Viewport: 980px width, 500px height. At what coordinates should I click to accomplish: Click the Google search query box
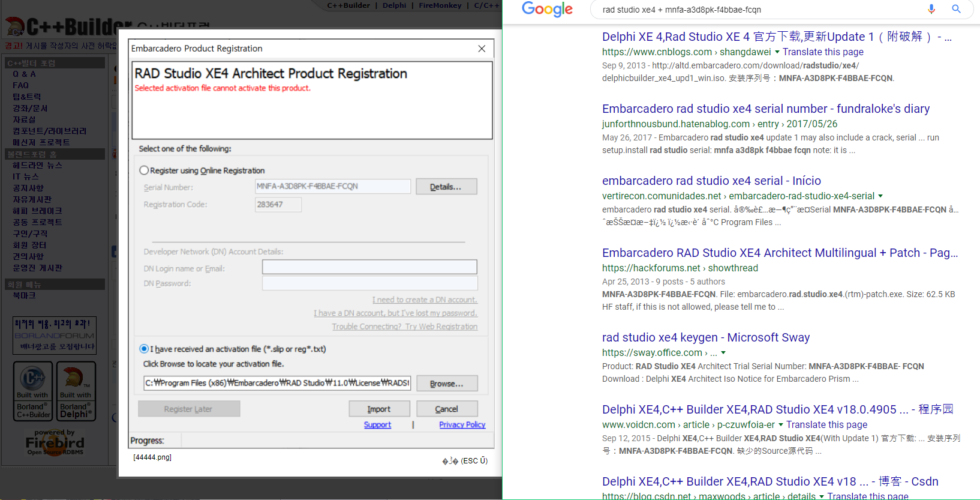[760, 10]
